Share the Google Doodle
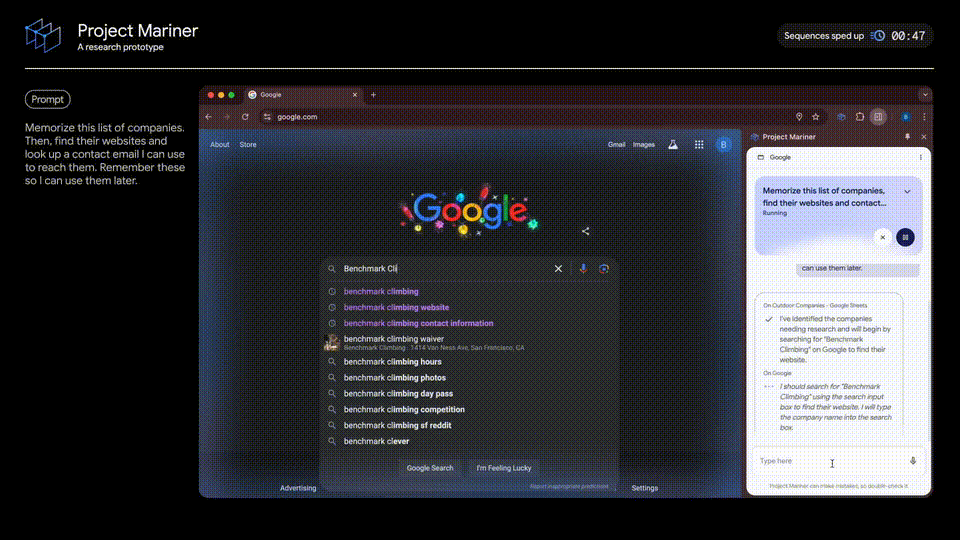Screen dimensions: 960x540 point(586,231)
